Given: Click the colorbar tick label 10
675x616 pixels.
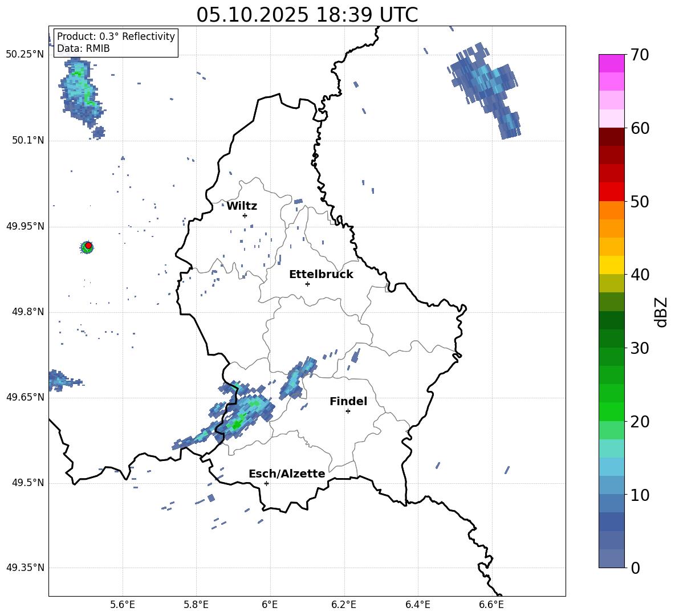Looking at the screenshot, I should click(640, 495).
